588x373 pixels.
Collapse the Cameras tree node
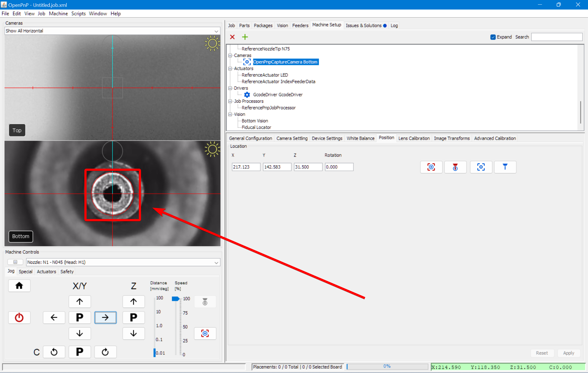click(230, 55)
